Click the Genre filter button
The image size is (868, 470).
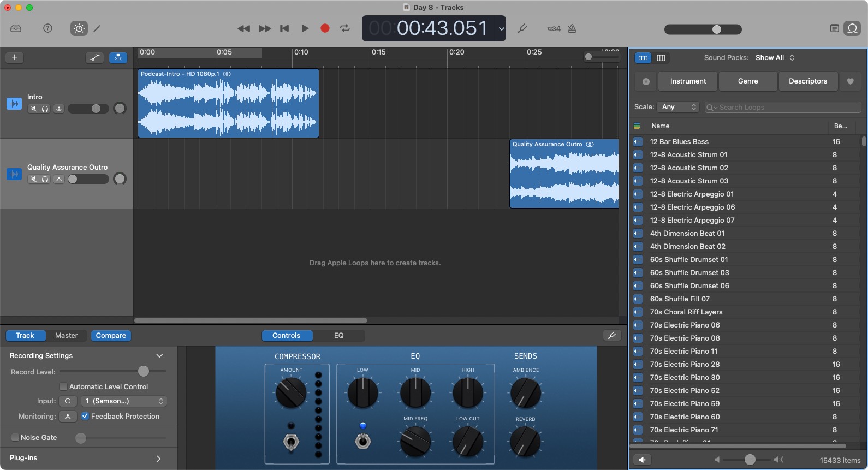748,81
